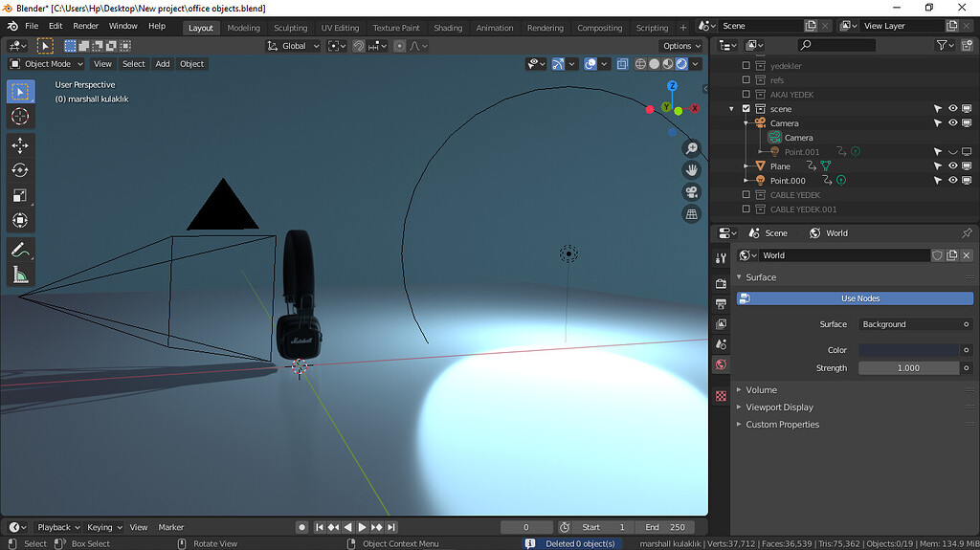Hide the Camera object in viewport
This screenshot has width=980, height=550.
(952, 123)
